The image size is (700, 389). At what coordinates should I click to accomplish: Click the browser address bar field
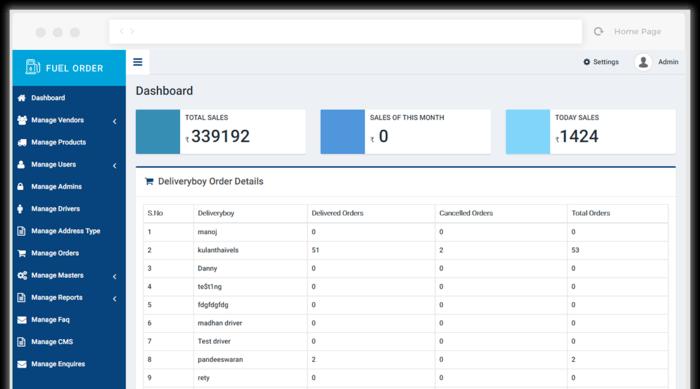(346, 31)
